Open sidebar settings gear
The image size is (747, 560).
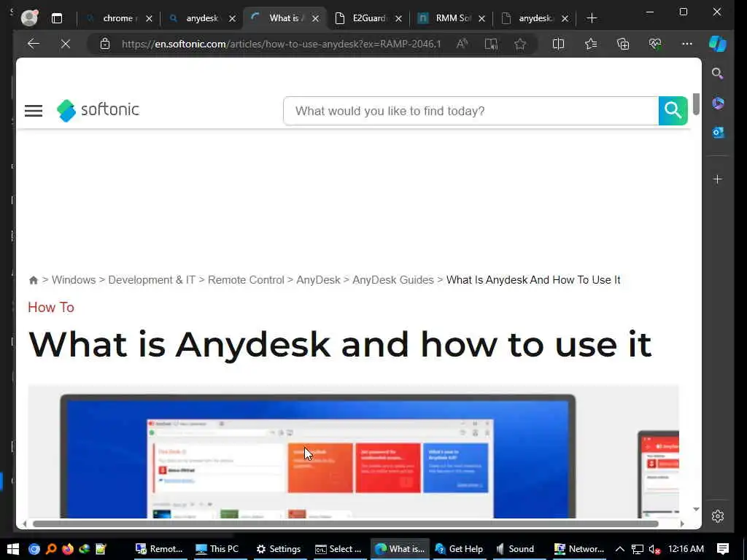[718, 516]
